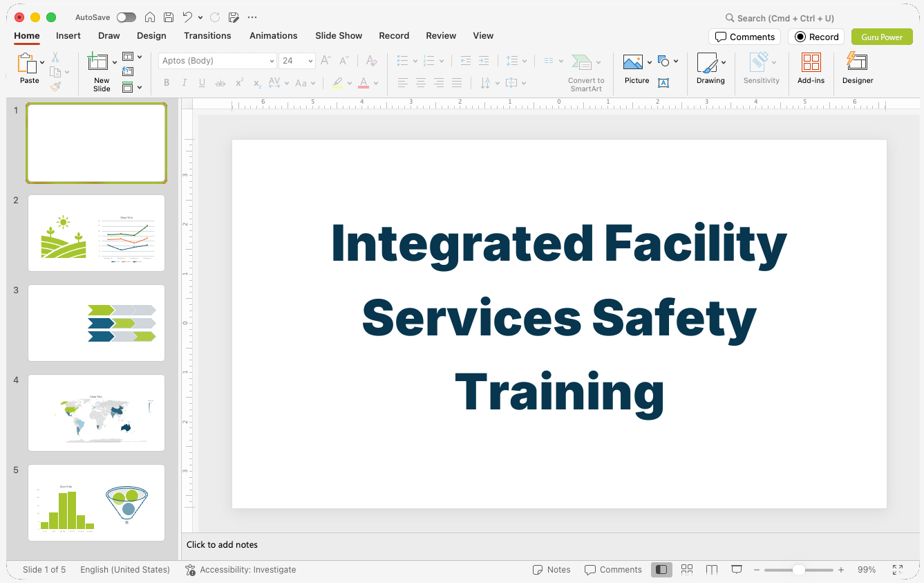Switch to Slide Sorter view
Image resolution: width=924 pixels, height=583 pixels.
pos(687,570)
